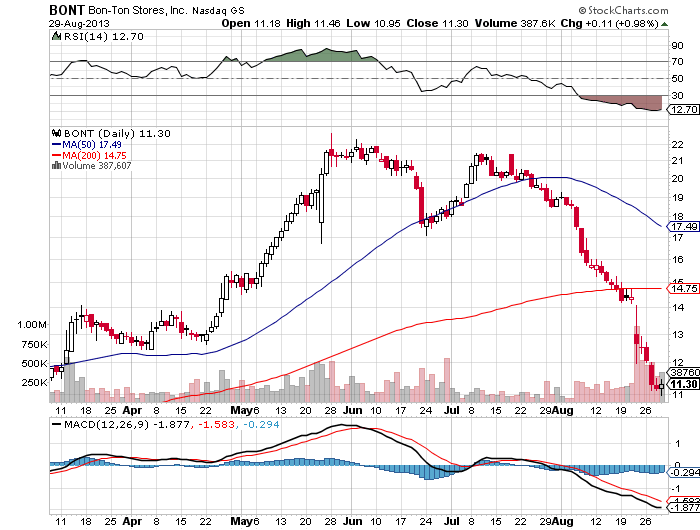Click the 38760 volume tag on right axis
The image size is (700, 530).
[683, 372]
